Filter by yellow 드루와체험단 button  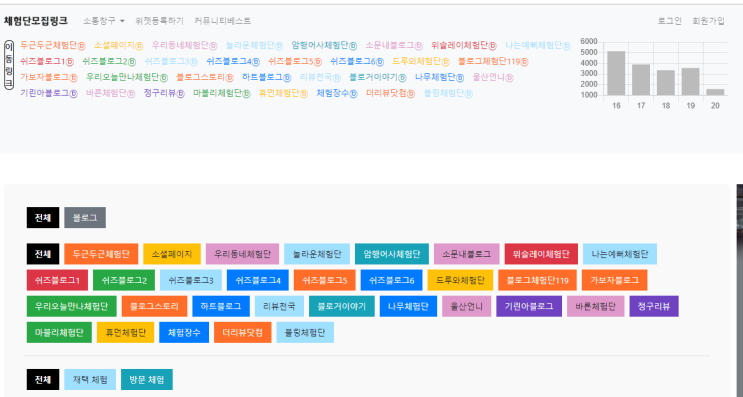[460, 280]
